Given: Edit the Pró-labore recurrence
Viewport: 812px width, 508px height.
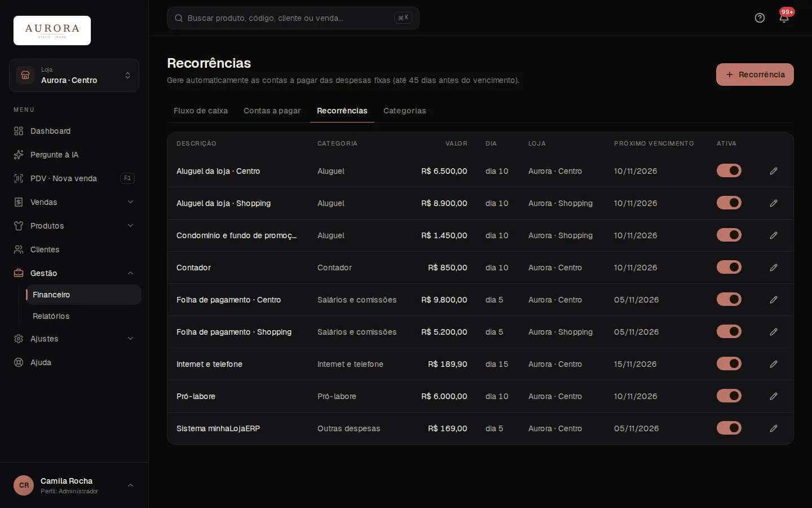Looking at the screenshot, I should [774, 396].
